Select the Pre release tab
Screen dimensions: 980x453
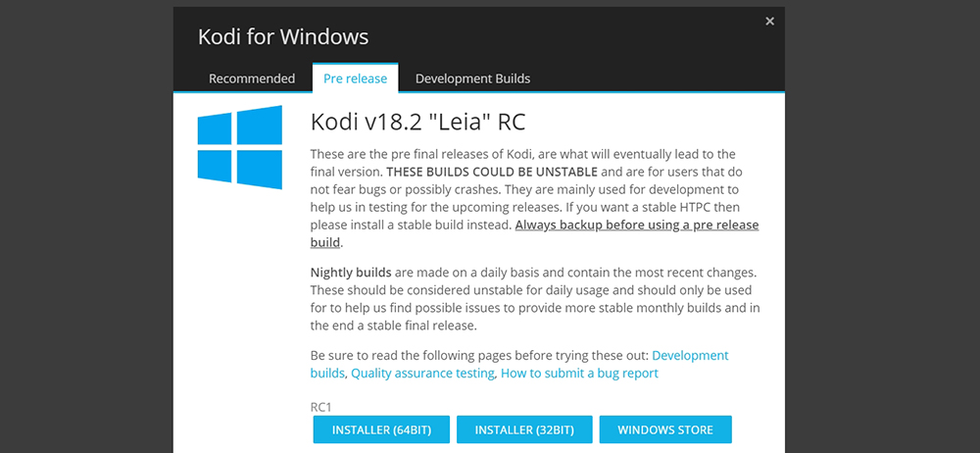click(x=355, y=78)
